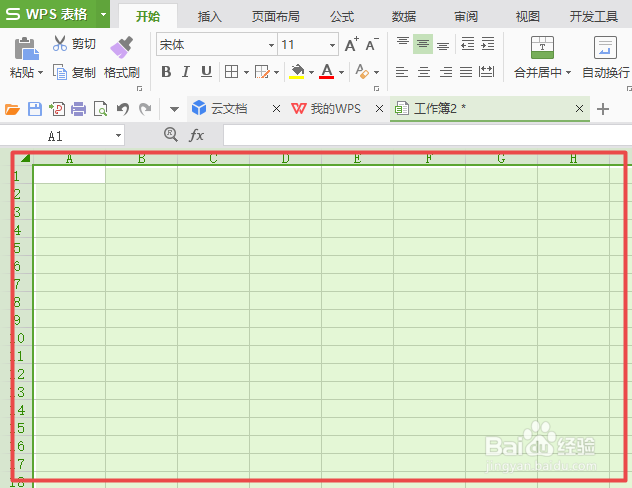Viewport: 632px width, 488px height.
Task: Switch to the 页面布局 ribbon tab
Action: click(276, 17)
